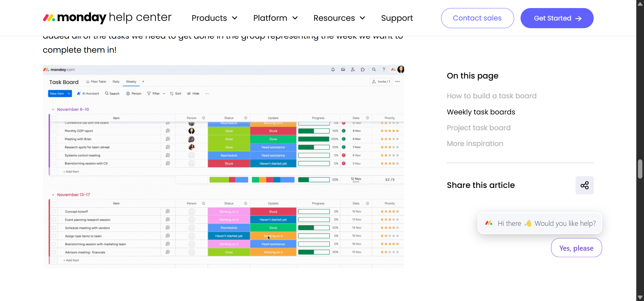Open update bubble for Concept kickoff

(x=168, y=211)
